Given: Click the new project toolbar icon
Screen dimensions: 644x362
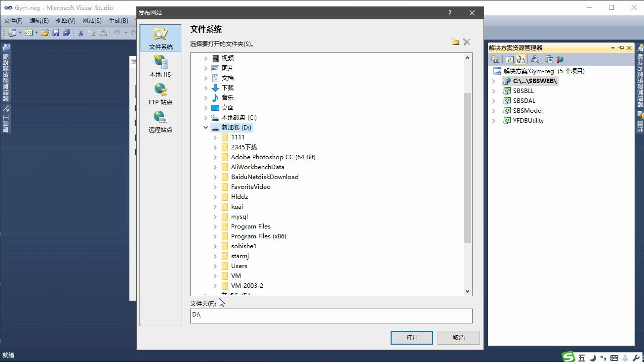Looking at the screenshot, I should pyautogui.click(x=12, y=33).
